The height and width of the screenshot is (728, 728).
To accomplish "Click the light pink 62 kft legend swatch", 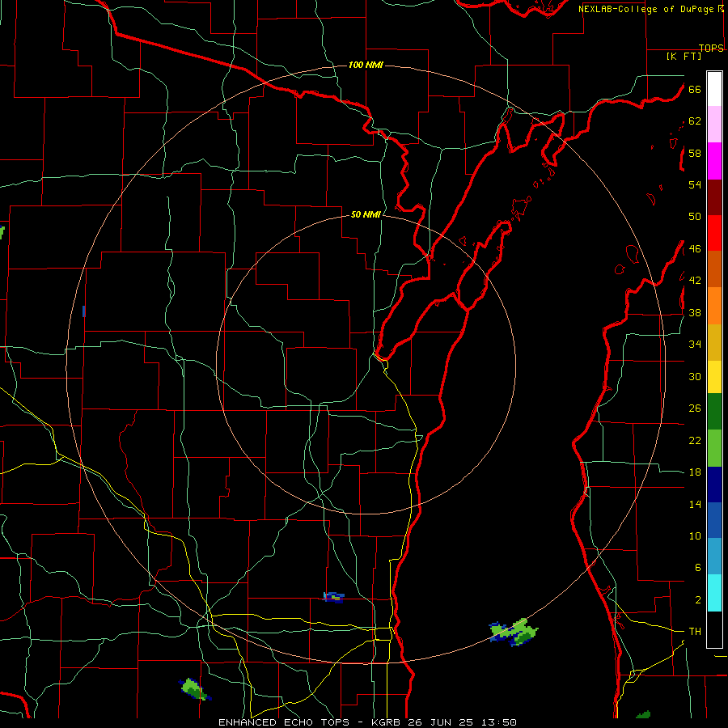I will click(x=714, y=125).
